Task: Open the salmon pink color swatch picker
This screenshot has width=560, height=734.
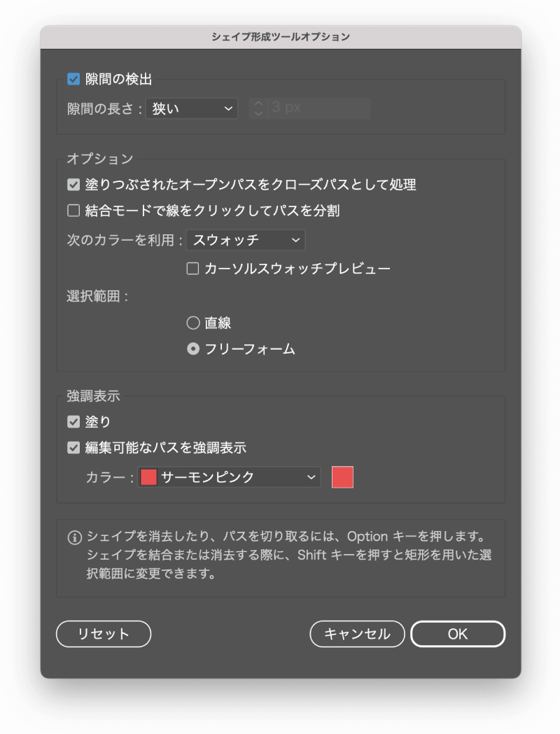Action: pyautogui.click(x=343, y=477)
